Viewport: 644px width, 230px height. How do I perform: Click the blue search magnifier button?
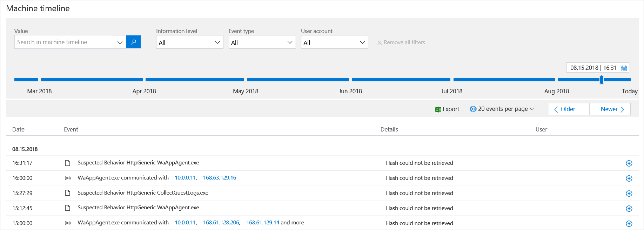tap(133, 42)
